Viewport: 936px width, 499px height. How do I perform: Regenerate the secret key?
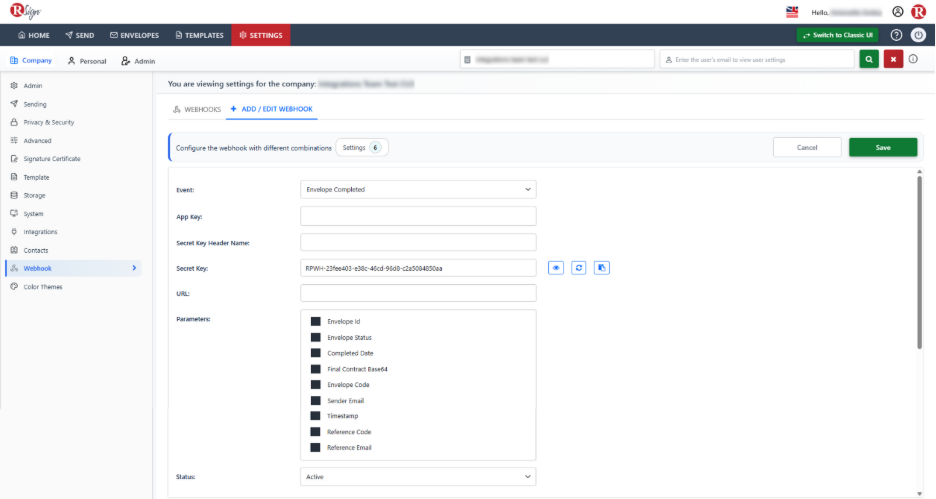coord(578,268)
